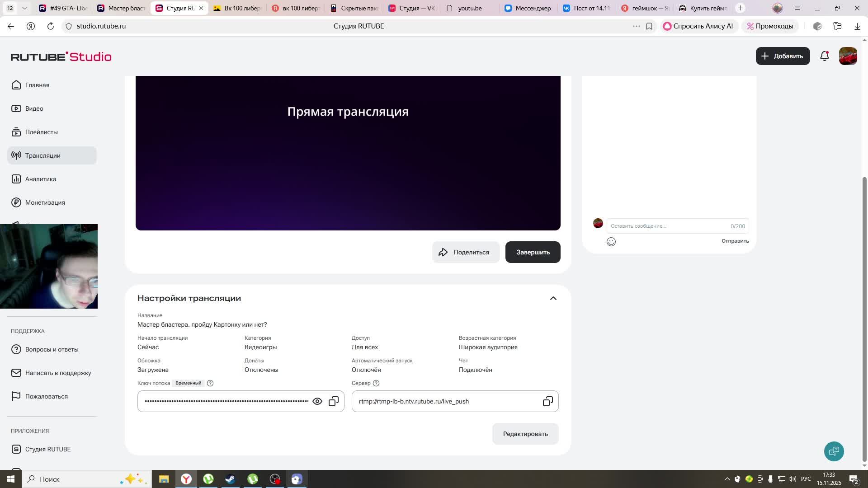
Task: Go to Монетизация sidebar item
Action: click(45, 202)
